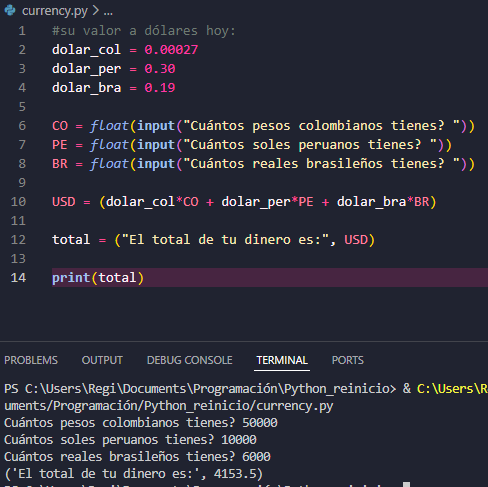Viewport: 488px width, 487px height.
Task: Click line number 10 in the gutter
Action: pos(18,202)
